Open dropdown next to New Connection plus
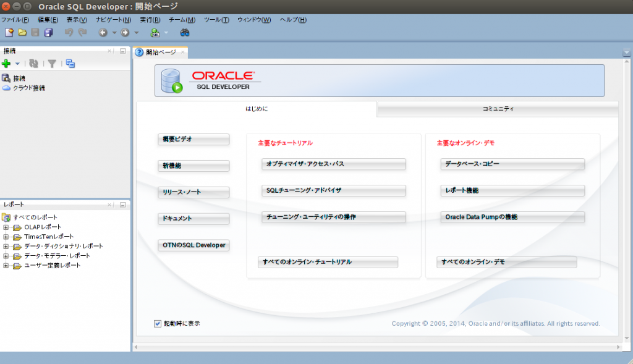The height and width of the screenshot is (364, 633). 17,64
